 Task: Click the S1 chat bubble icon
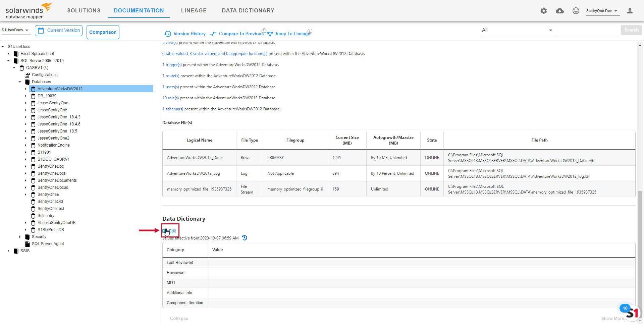click(x=632, y=313)
